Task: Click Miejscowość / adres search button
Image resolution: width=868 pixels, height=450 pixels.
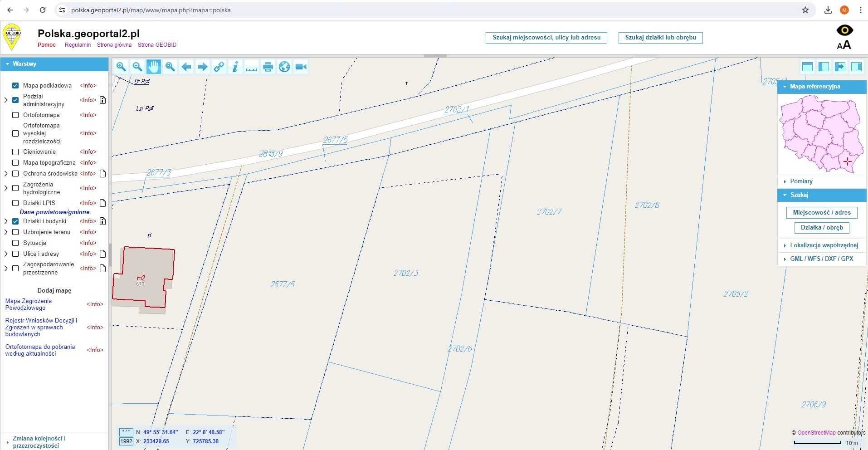Action: click(822, 213)
